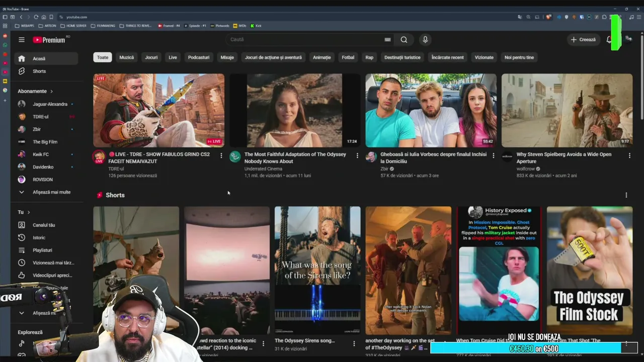Click the zoom magnifier icon in address bar
644x362 pixels.
pyautogui.click(x=528, y=17)
